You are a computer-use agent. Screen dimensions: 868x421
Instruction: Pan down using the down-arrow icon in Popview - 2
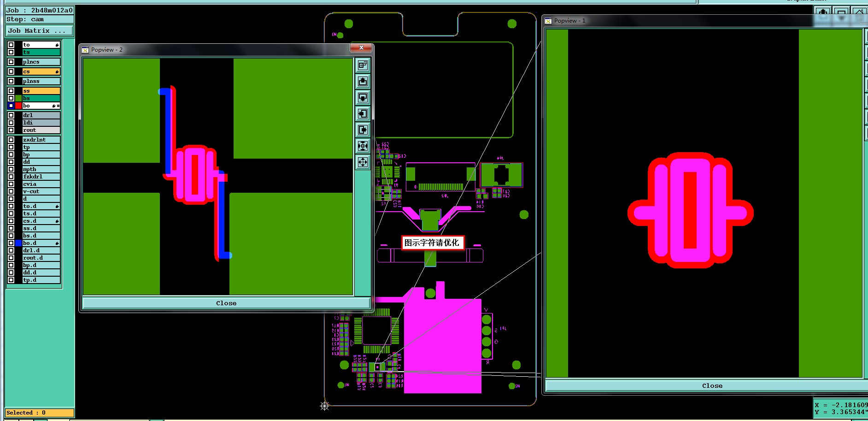(363, 98)
